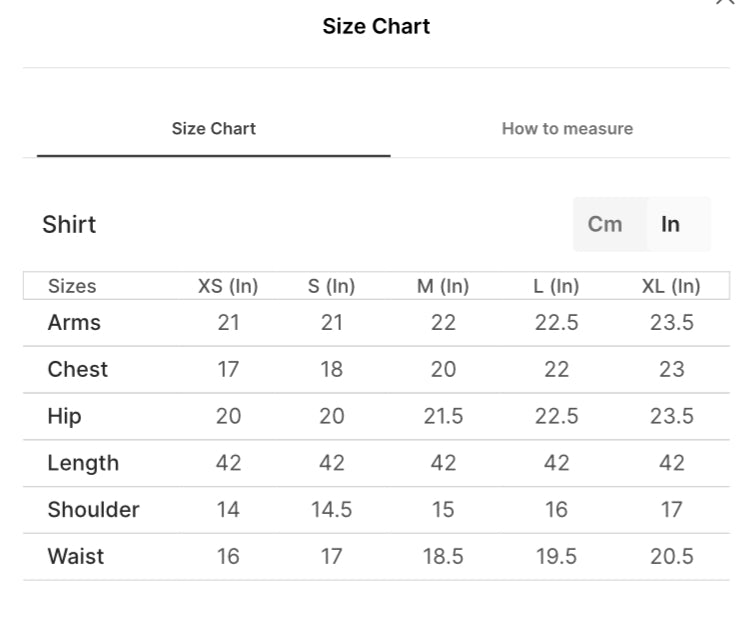Select the Length row label
The width and height of the screenshot is (744, 620).
pos(83,463)
